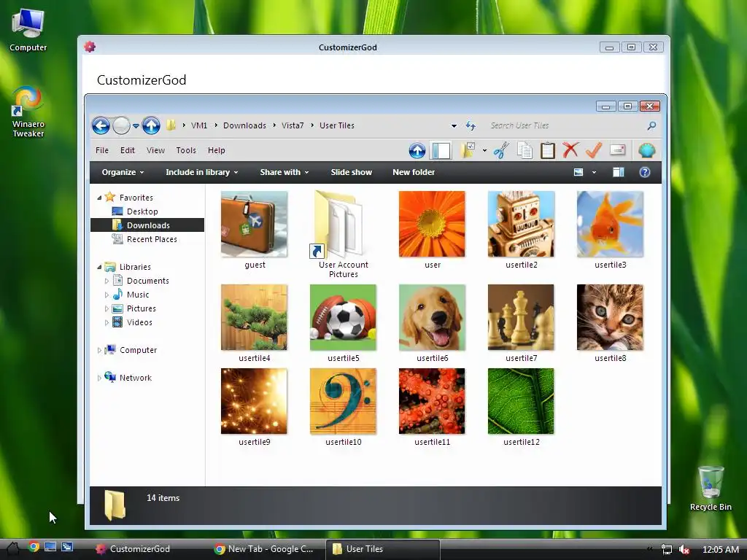
Task: Select the Pictures library
Action: (x=141, y=308)
